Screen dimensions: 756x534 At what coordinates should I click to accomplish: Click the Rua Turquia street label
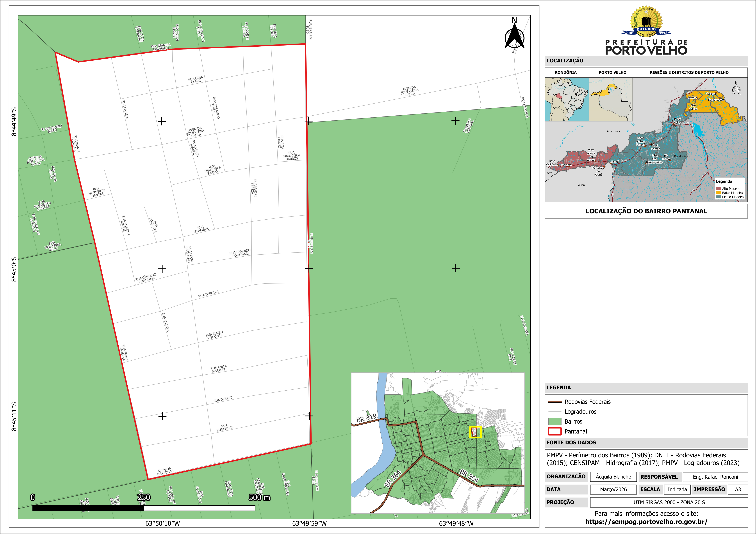[x=208, y=294]
